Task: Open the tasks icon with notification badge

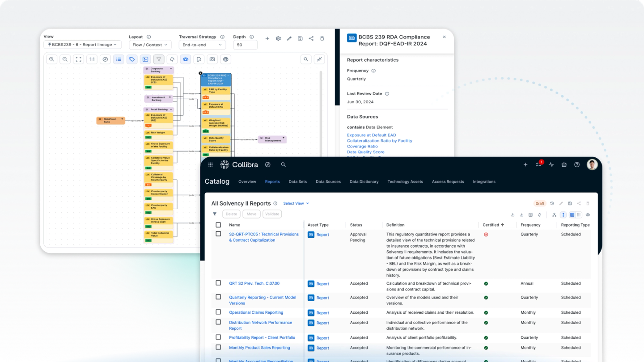Action: click(x=538, y=165)
